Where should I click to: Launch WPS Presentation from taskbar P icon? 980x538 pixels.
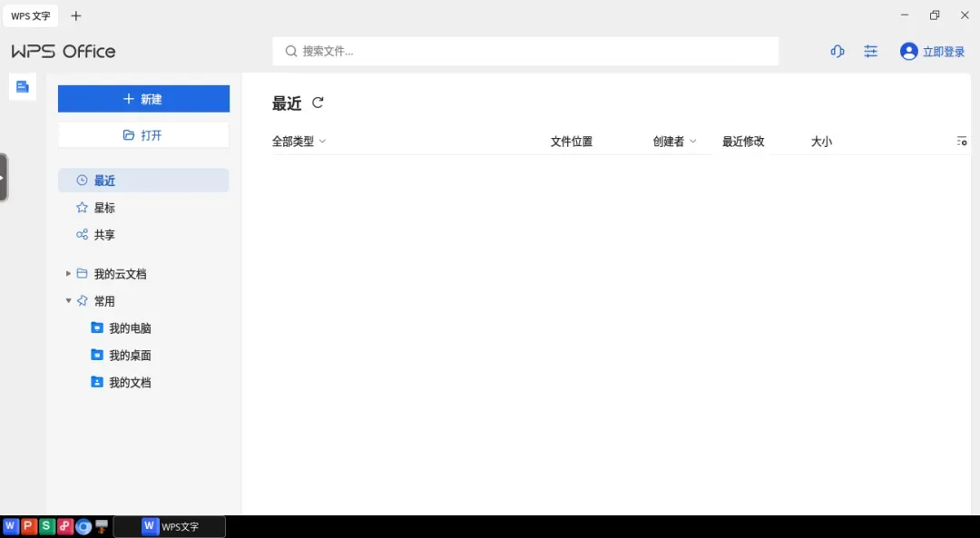tap(28, 526)
